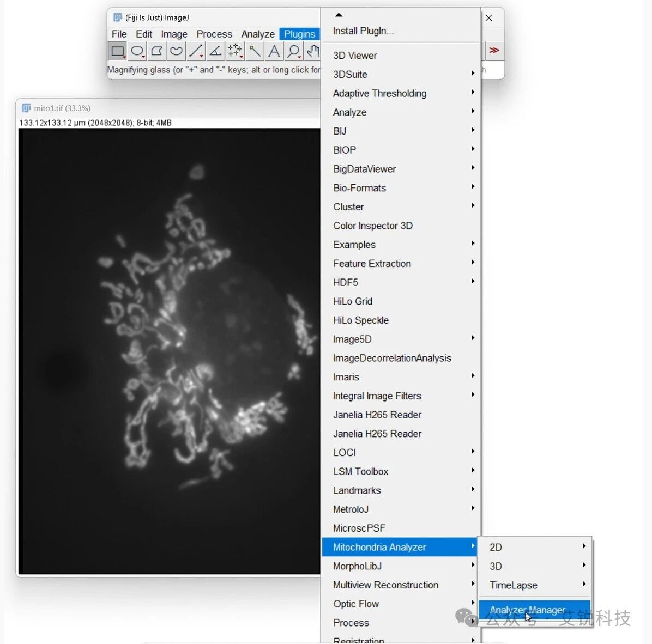Launch 3D Viewer plugin
The image size is (652, 644).
point(401,55)
